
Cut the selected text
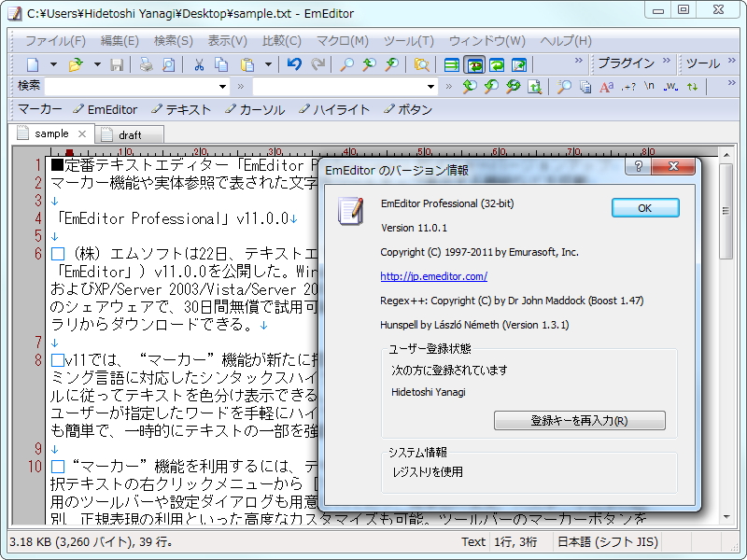pyautogui.click(x=198, y=65)
